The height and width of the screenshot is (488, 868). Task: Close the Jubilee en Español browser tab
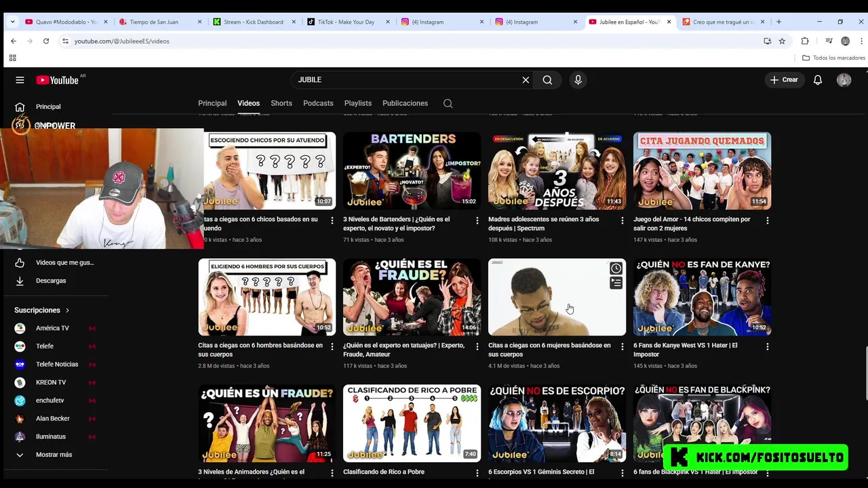[669, 22]
